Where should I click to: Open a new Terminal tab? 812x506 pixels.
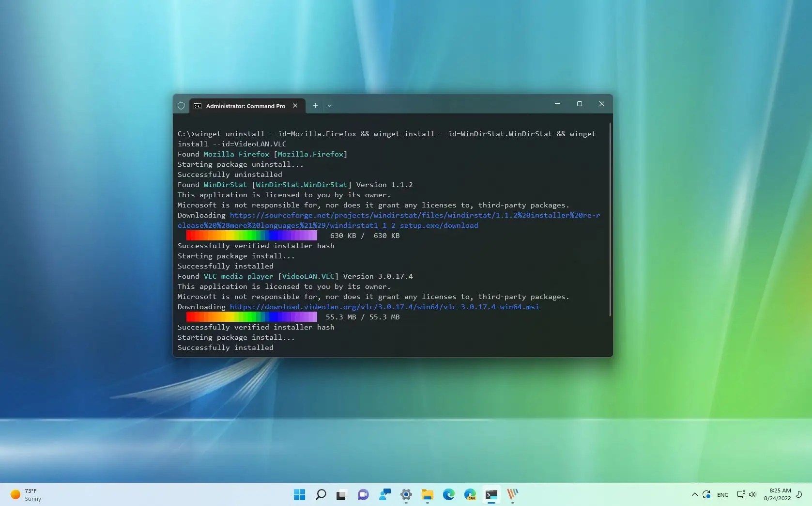click(x=315, y=106)
